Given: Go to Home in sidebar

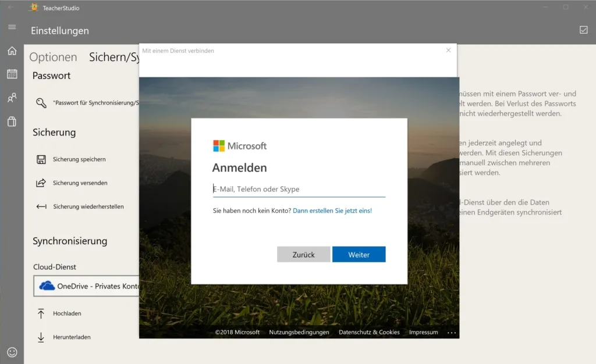Looking at the screenshot, I should (12, 51).
